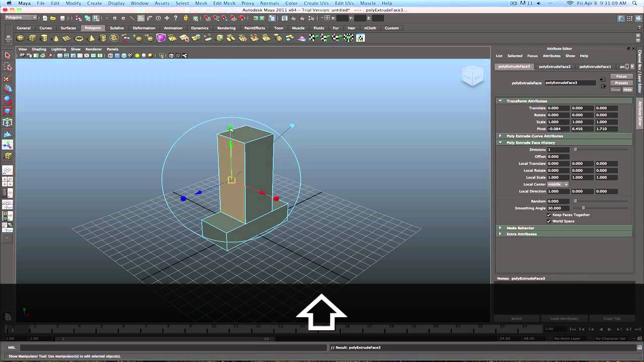The height and width of the screenshot is (362, 644).
Task: Click the view cube in viewport
Action: [x=472, y=76]
